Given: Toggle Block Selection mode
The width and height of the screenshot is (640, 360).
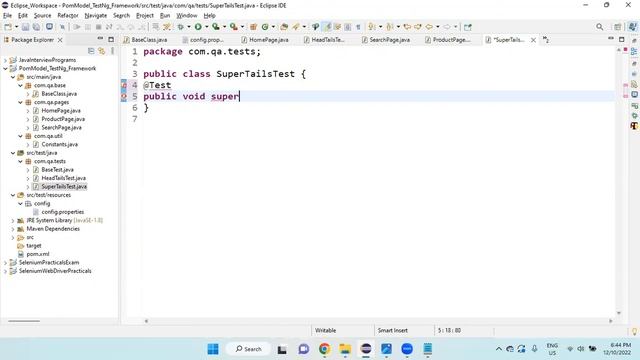Looking at the screenshot, I should tap(347, 27).
